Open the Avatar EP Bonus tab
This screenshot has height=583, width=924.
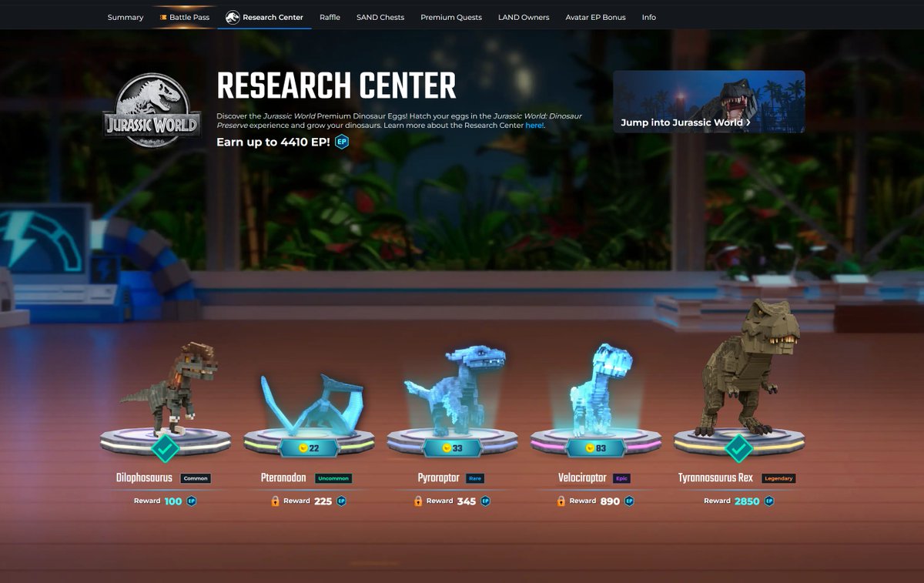595,17
